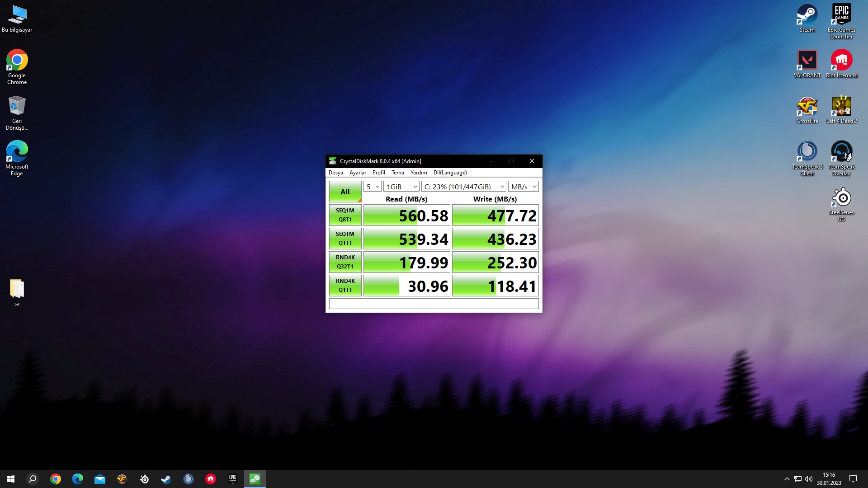Viewport: 868px width, 488px height.
Task: Open the Tema menu
Action: coord(397,173)
